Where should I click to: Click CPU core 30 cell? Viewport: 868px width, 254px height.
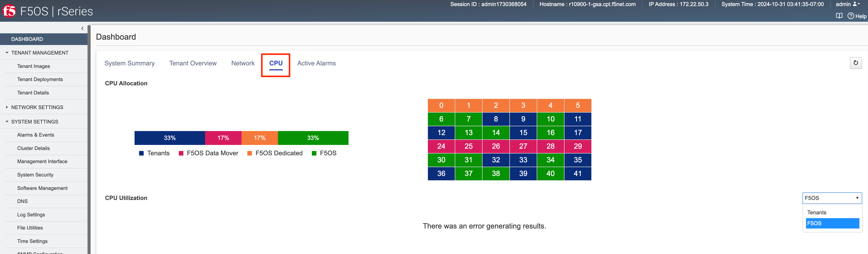[441, 160]
